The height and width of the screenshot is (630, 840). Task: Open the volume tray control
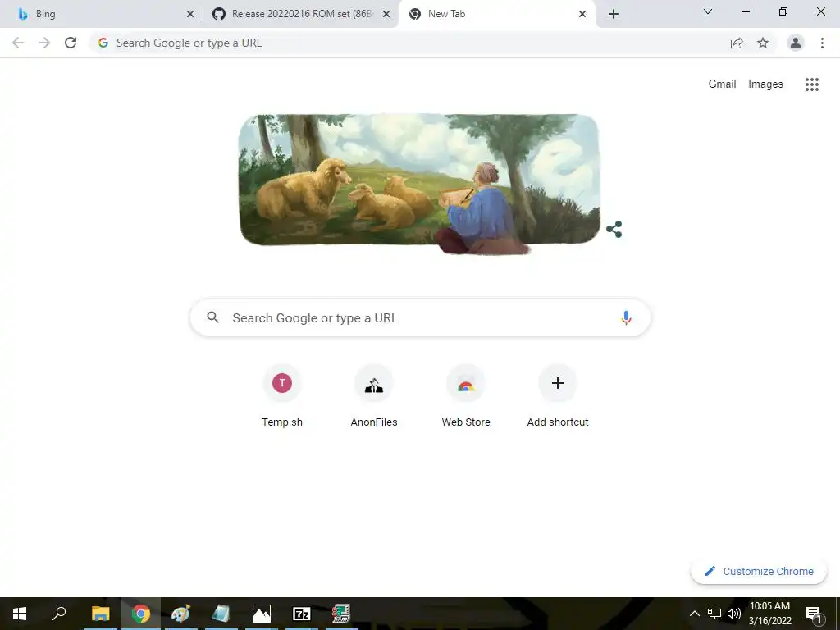pos(733,614)
